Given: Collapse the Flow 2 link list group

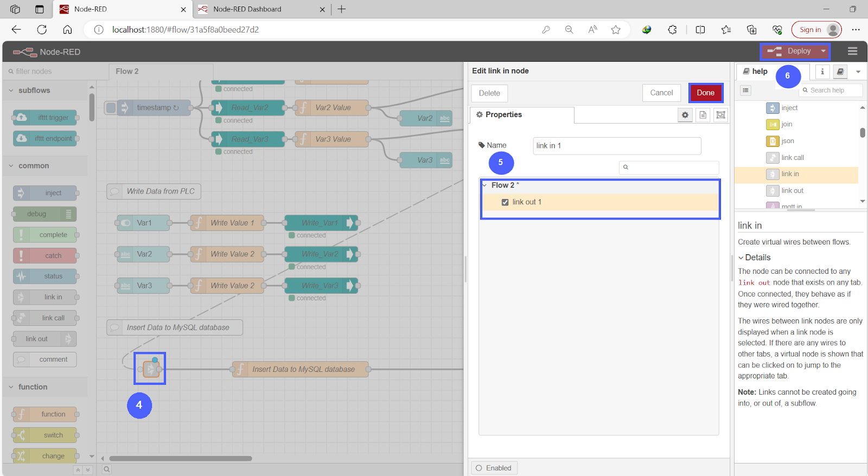Looking at the screenshot, I should coord(484,185).
